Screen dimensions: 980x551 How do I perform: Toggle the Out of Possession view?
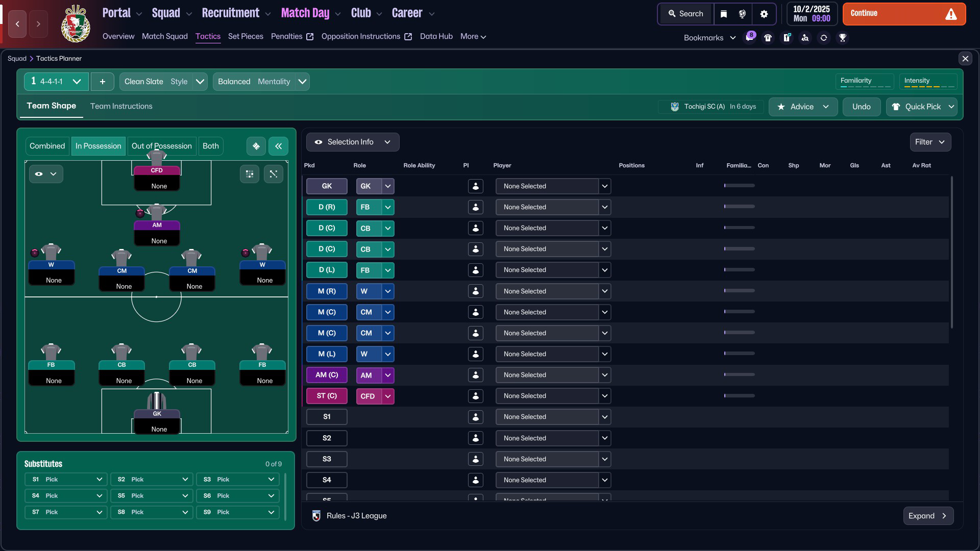point(162,146)
